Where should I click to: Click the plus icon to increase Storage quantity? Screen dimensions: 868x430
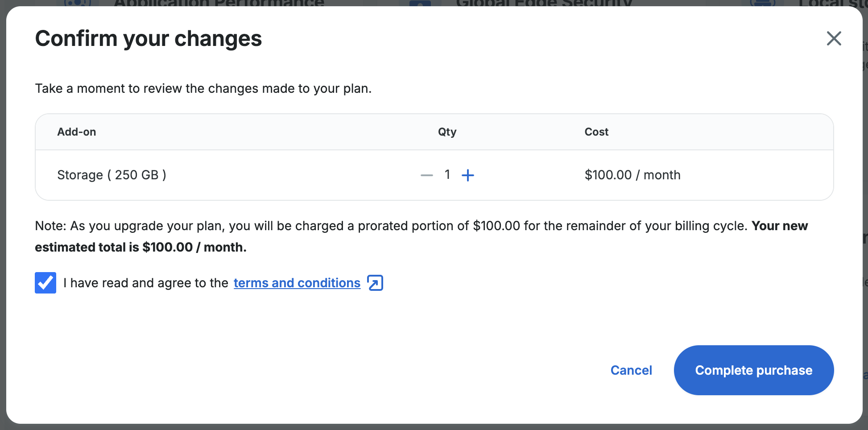click(x=468, y=175)
